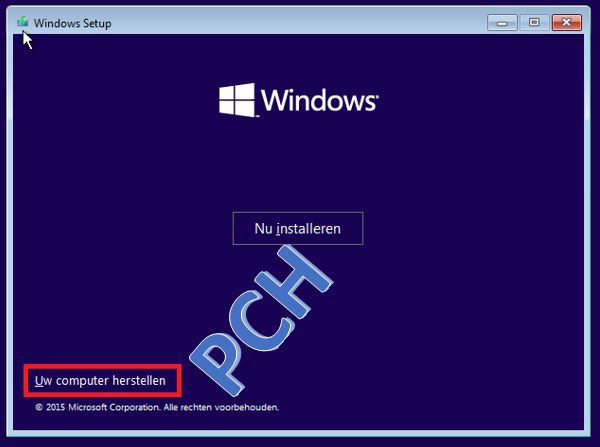600x447 pixels.
Task: Click the Nu installeren button
Action: click(x=298, y=228)
